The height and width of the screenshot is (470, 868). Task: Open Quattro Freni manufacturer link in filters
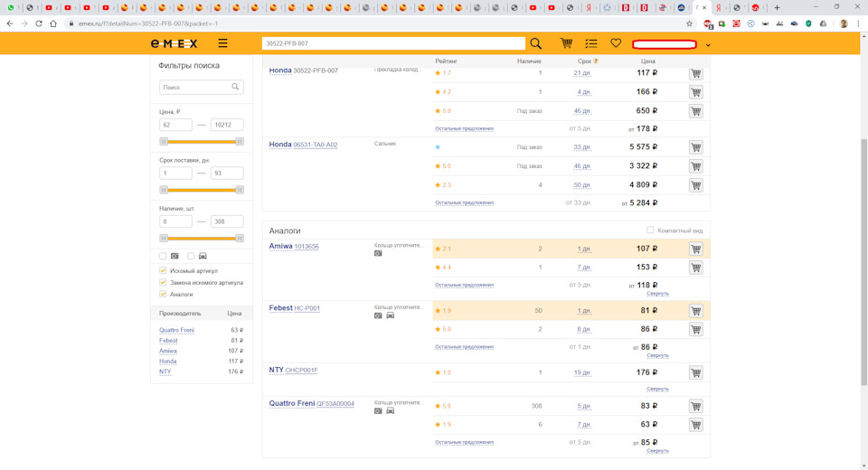tap(176, 330)
